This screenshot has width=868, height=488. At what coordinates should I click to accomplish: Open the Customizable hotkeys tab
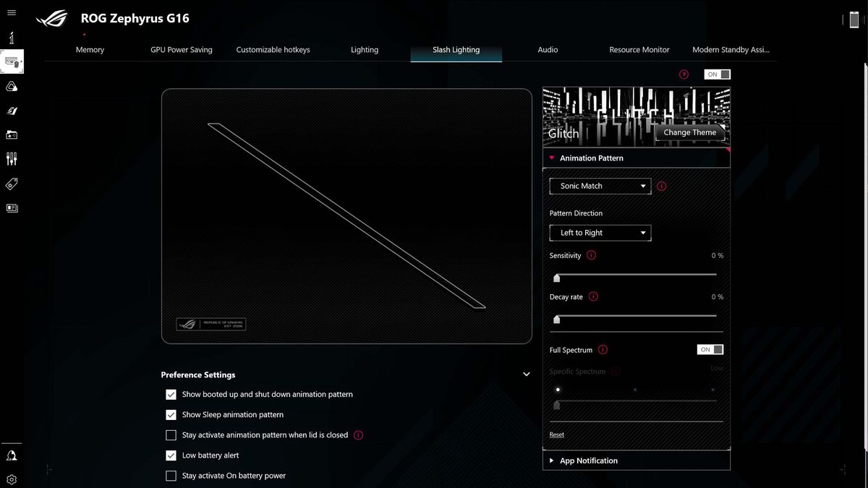pos(273,50)
